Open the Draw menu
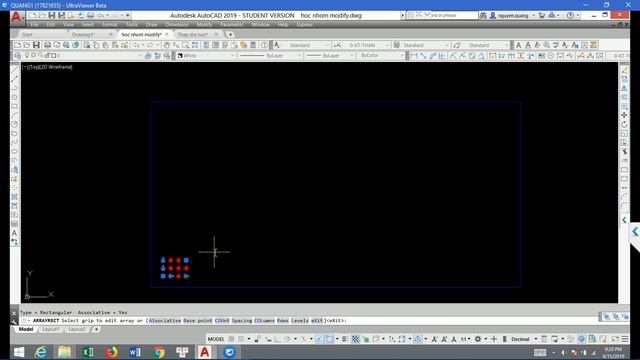Image resolution: width=640 pixels, height=360 pixels. (151, 24)
